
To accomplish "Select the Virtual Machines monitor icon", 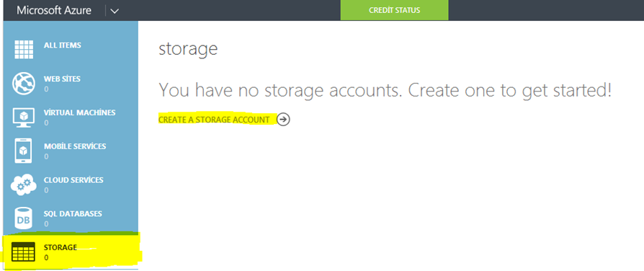I will click(24, 117).
